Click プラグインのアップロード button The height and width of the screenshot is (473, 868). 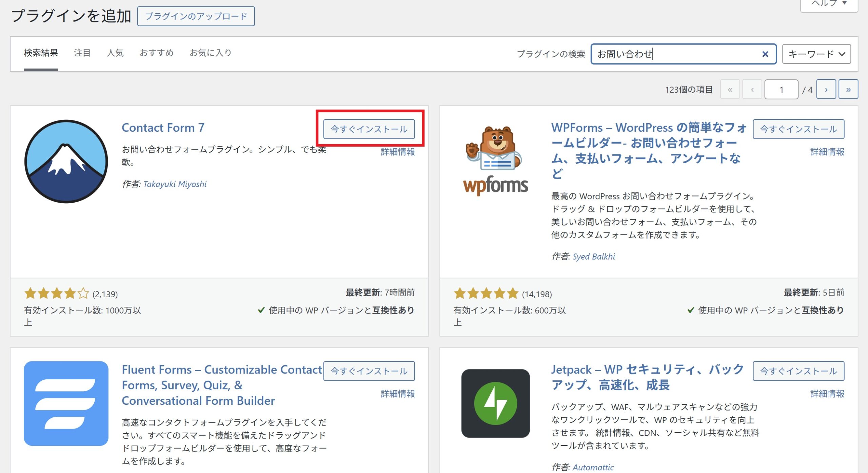[196, 16]
